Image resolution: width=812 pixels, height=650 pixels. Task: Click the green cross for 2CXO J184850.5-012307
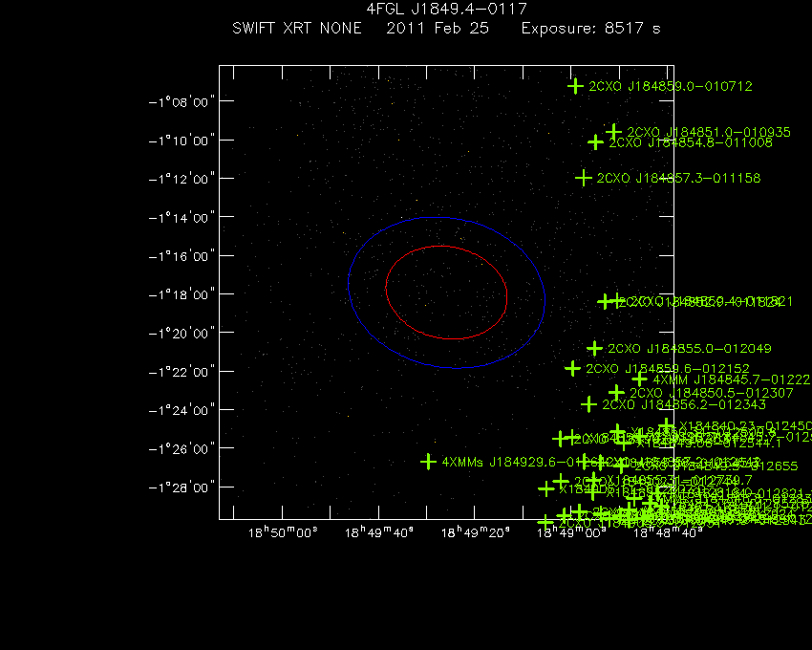616,392
